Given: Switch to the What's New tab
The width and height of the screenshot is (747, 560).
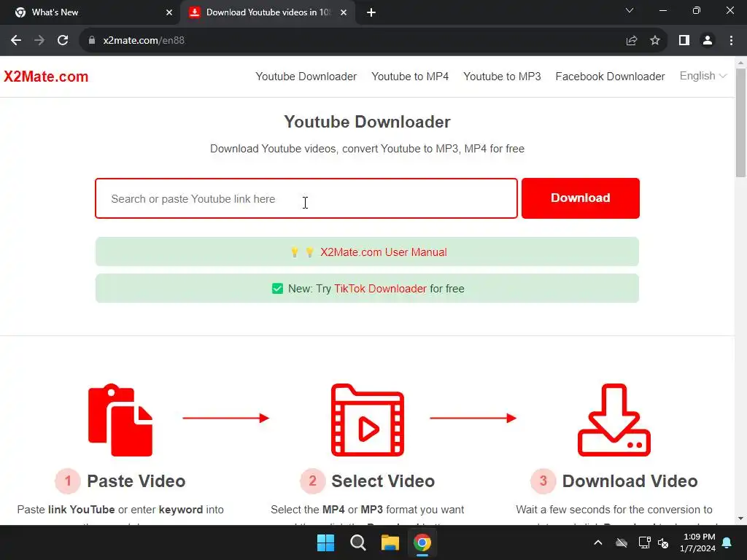Looking at the screenshot, I should (90, 12).
